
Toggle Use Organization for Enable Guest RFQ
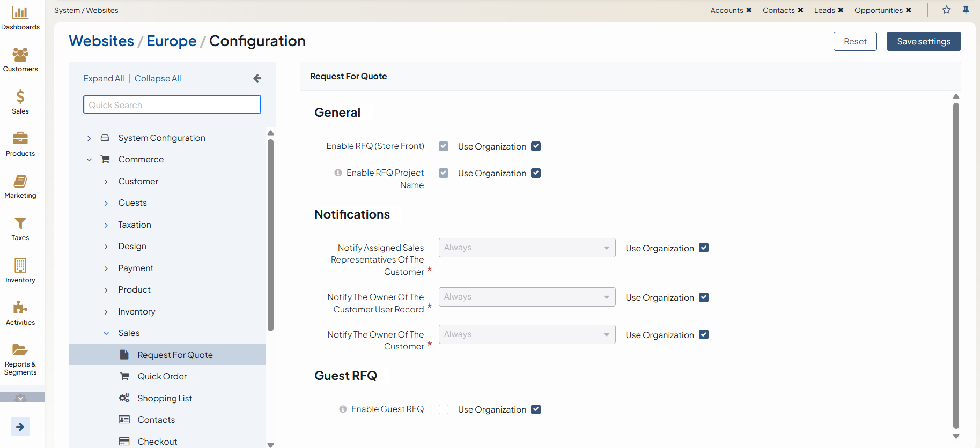[x=536, y=409]
